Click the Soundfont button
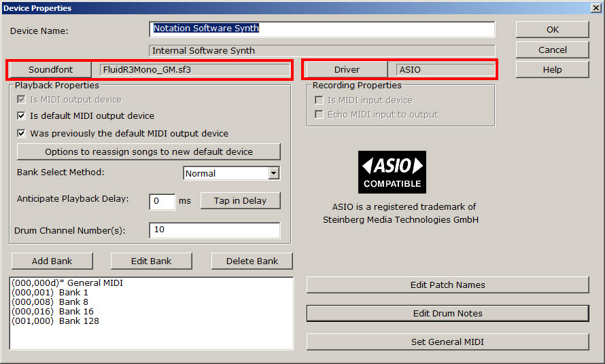 50,69
